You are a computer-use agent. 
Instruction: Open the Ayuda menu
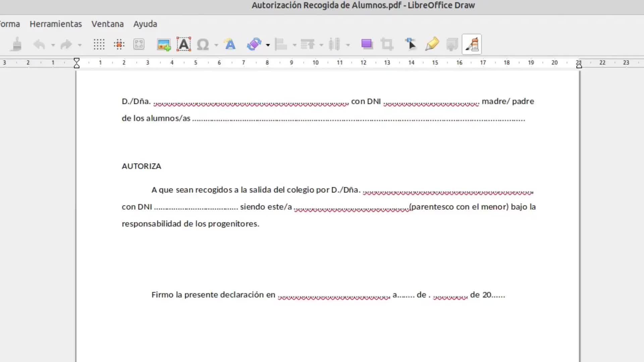[x=145, y=24]
